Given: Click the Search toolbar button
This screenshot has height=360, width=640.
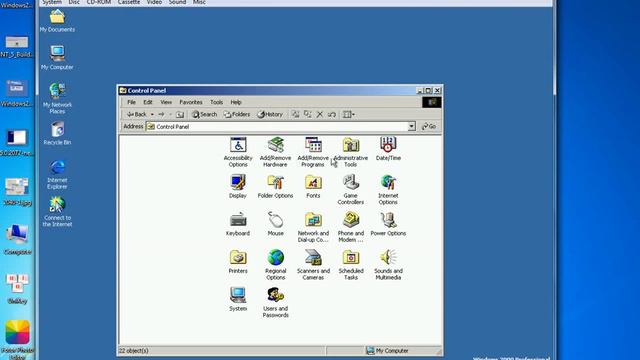Looking at the screenshot, I should pos(204,114).
